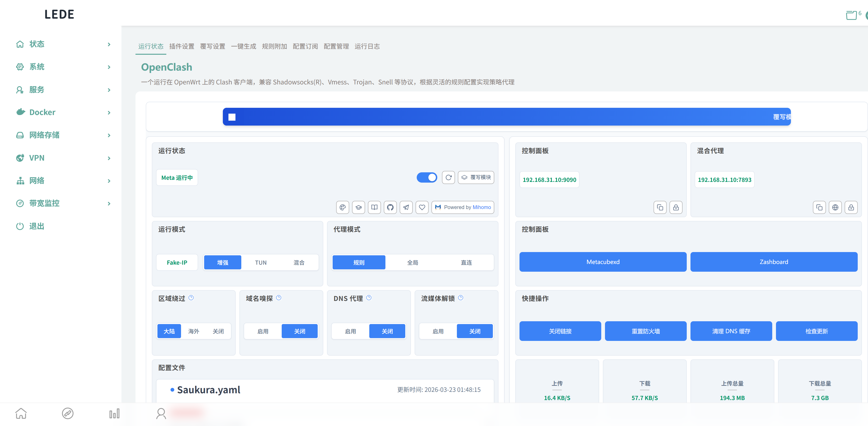
Task: Select TUN run mode
Action: pos(260,262)
